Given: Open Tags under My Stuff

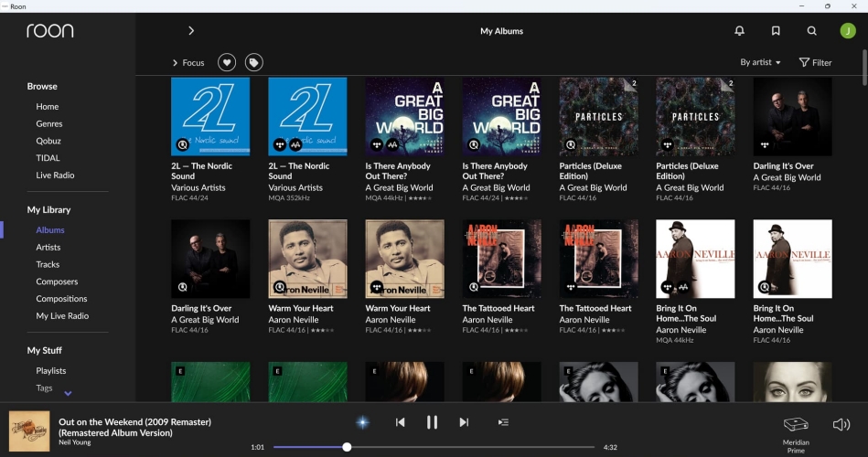Looking at the screenshot, I should pos(44,388).
